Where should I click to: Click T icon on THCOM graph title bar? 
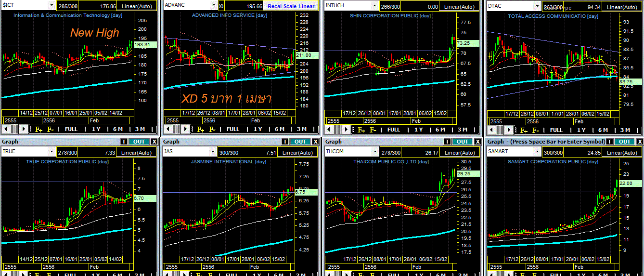click(448, 142)
